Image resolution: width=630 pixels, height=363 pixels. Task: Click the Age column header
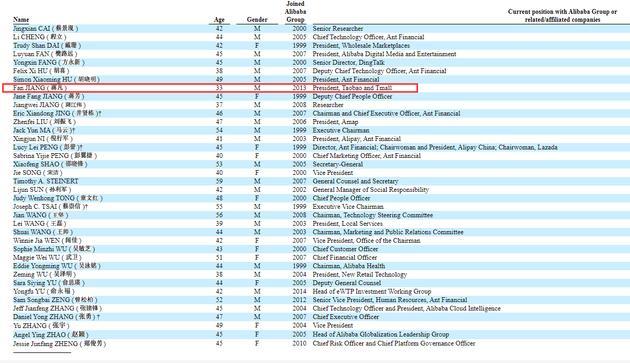(x=219, y=19)
